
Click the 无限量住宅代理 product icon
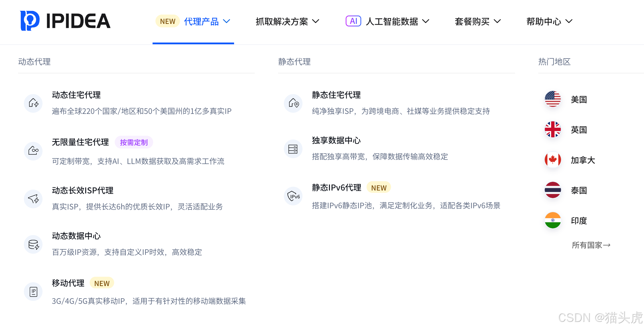33,151
